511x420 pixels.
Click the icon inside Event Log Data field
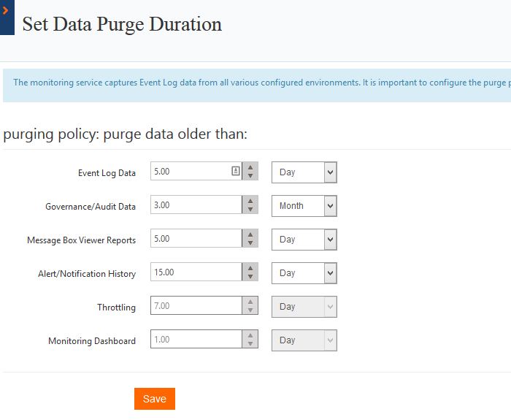tap(236, 171)
